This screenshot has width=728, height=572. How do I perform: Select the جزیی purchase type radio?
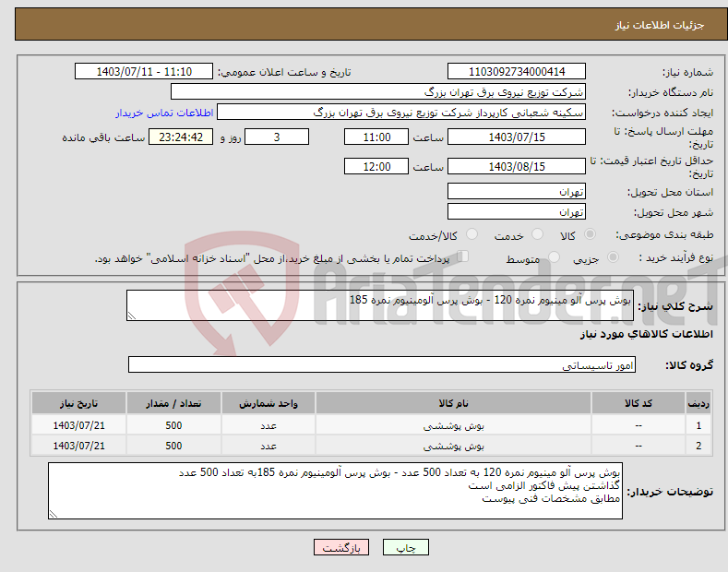[x=613, y=257]
